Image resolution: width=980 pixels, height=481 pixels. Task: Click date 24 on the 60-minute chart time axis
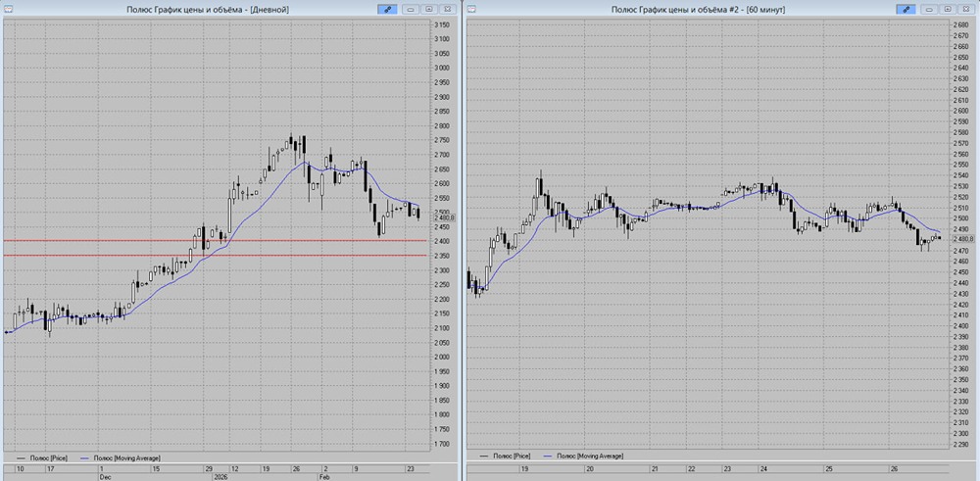[x=764, y=468]
